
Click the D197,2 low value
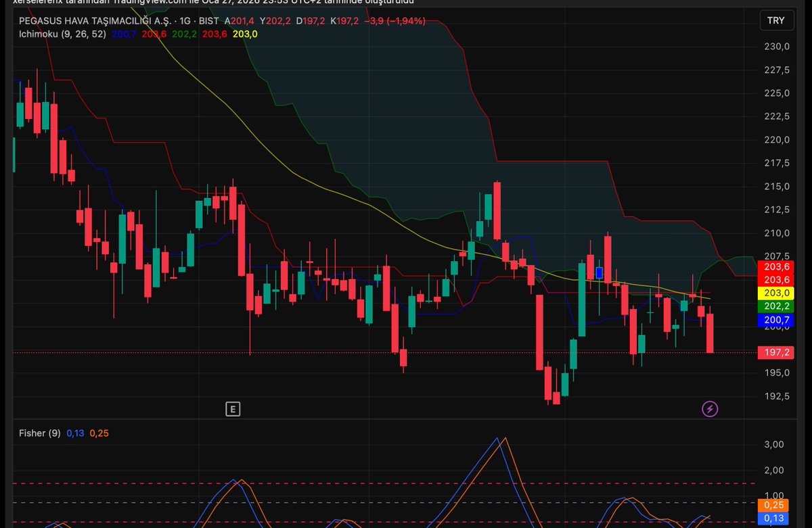pos(311,21)
